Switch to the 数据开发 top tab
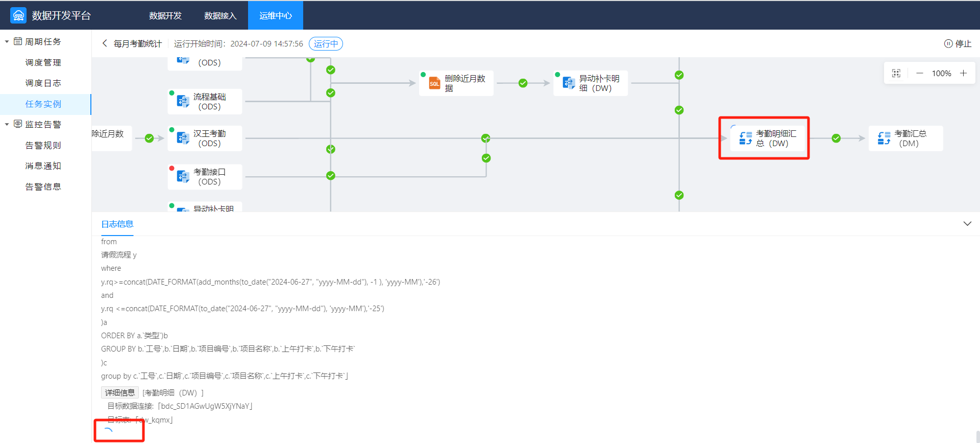 (165, 15)
